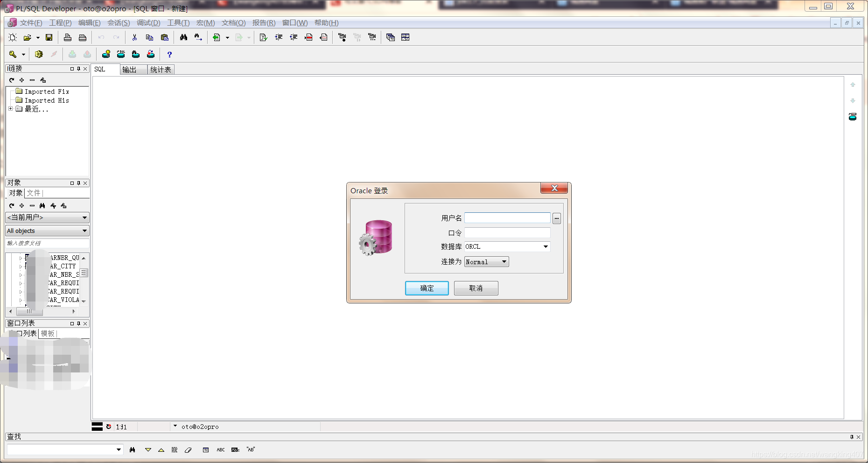Click the 口令 password field

(x=507, y=232)
